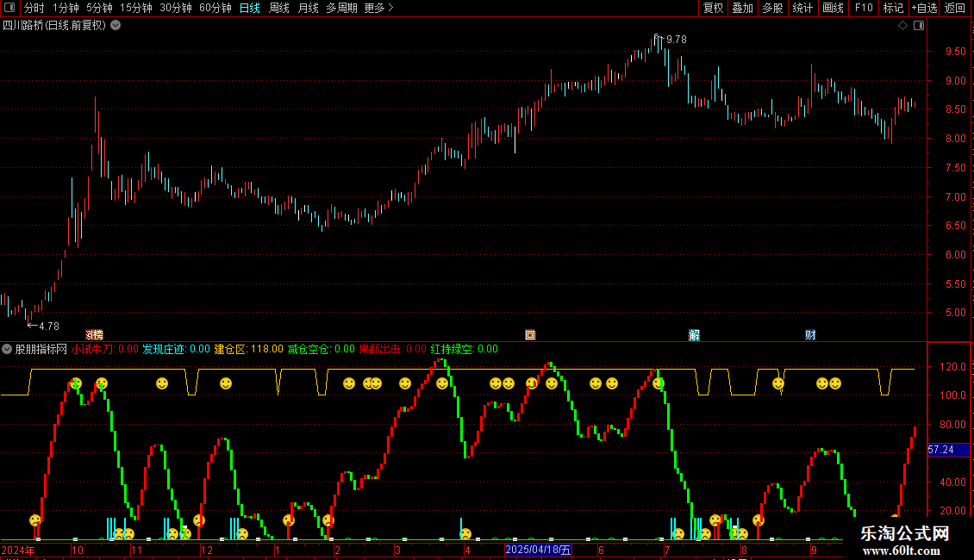The image size is (974, 560).
Task: Open the 股朋指标网 indicator dropdown arrow
Action: [x=7, y=349]
